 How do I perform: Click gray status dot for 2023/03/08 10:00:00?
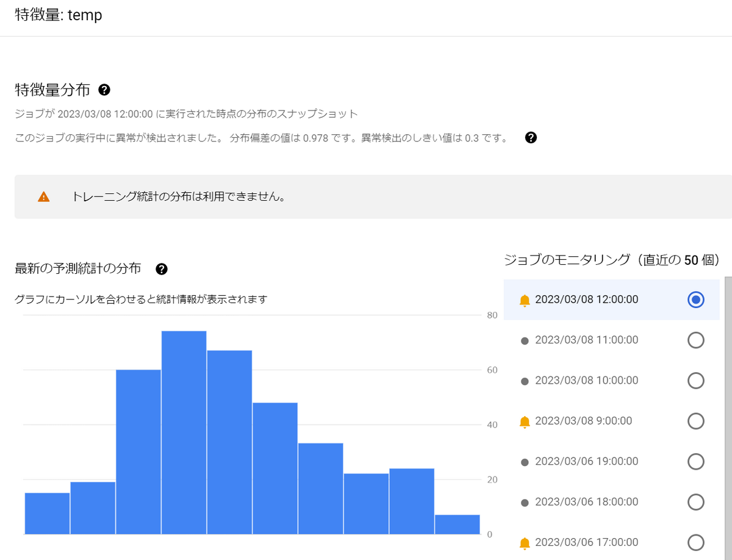pyautogui.click(x=525, y=381)
